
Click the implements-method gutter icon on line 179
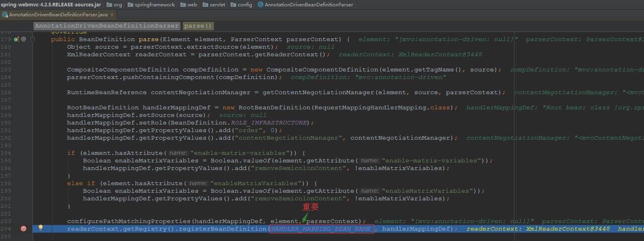[16, 39]
